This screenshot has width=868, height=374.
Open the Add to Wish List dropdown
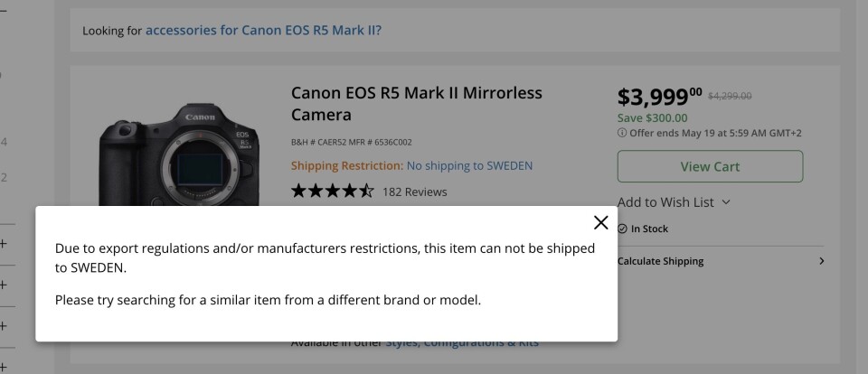tap(665, 202)
